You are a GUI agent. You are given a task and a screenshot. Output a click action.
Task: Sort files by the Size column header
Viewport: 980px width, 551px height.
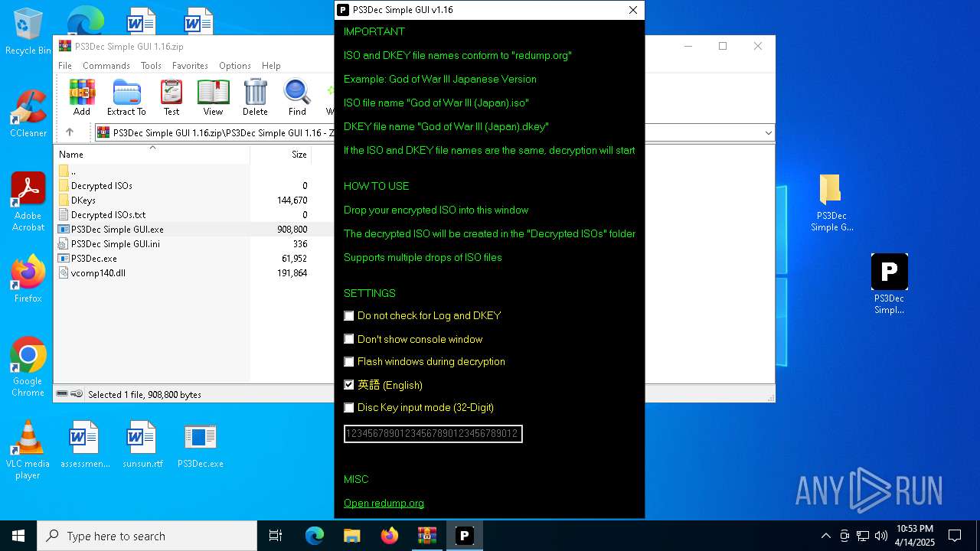tap(281, 154)
